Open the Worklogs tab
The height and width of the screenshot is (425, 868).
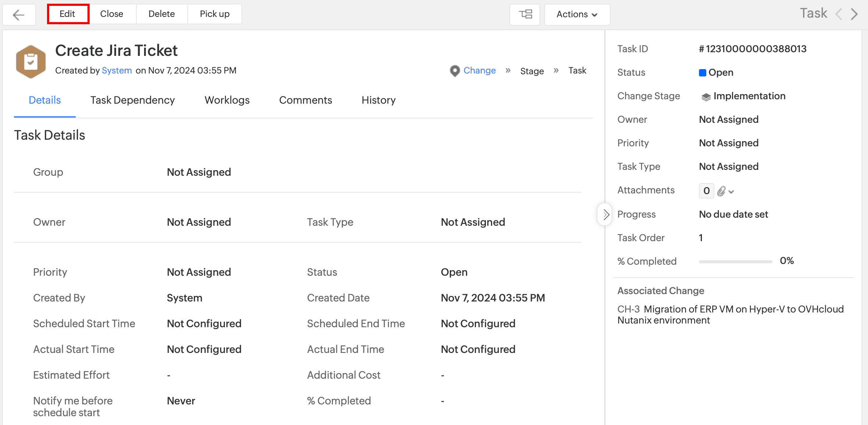227,100
